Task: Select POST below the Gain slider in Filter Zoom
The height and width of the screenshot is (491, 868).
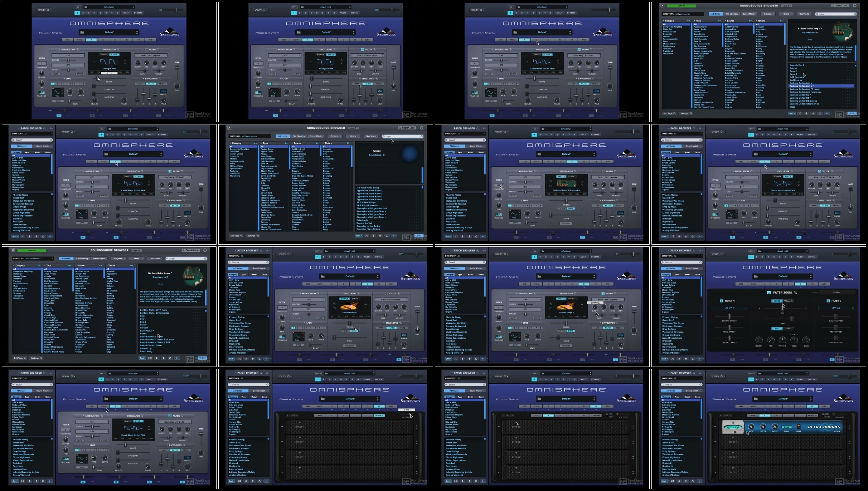Action: coord(788,329)
